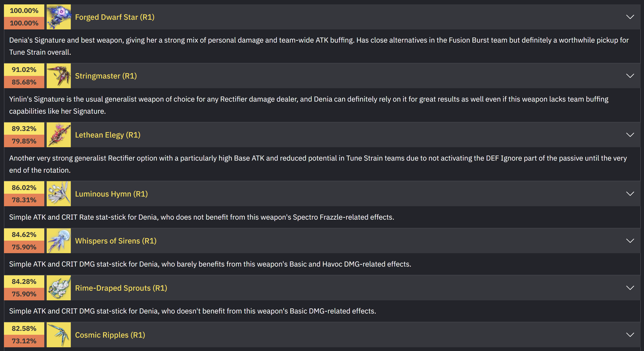The height and width of the screenshot is (351, 644).
Task: Expand the Rime-Draped Sprouts chevron
Action: (630, 288)
